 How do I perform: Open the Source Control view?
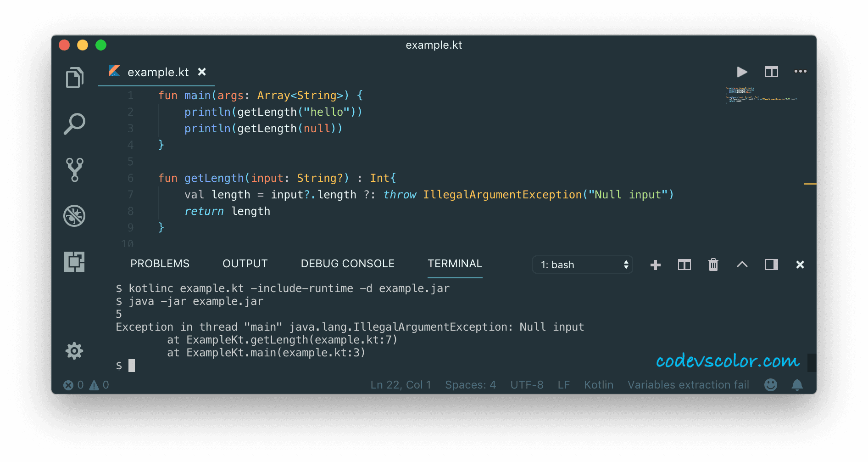coord(74,170)
